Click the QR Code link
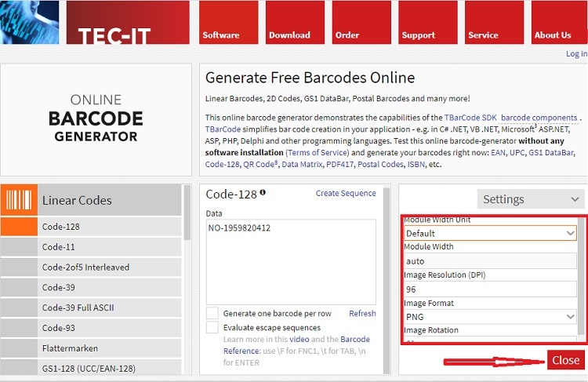The image size is (588, 382). pos(260,164)
